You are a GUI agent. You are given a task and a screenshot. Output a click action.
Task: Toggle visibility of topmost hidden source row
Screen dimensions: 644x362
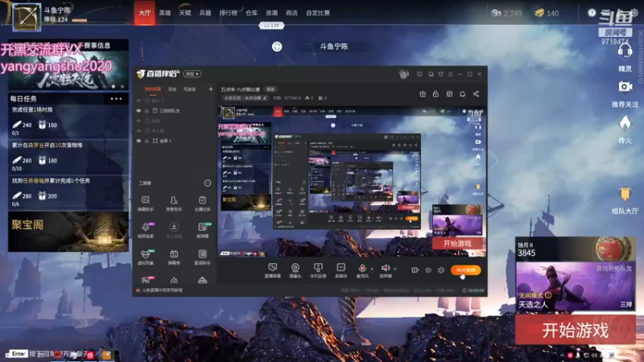[x=138, y=101]
